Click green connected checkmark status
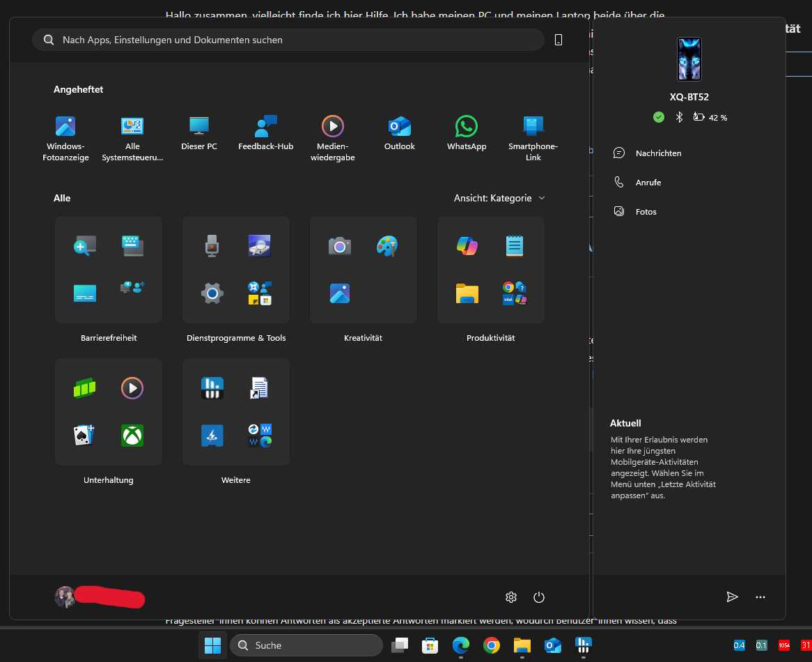This screenshot has height=662, width=812. [659, 117]
